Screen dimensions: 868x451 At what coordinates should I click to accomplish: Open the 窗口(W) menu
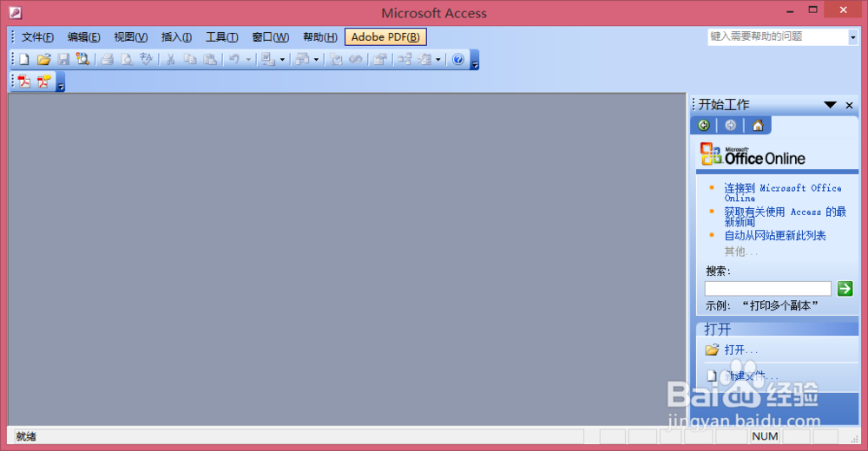[271, 37]
